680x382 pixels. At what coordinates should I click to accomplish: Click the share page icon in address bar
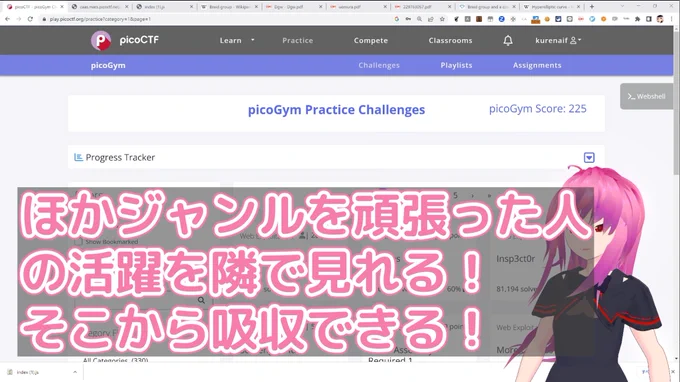point(431,19)
